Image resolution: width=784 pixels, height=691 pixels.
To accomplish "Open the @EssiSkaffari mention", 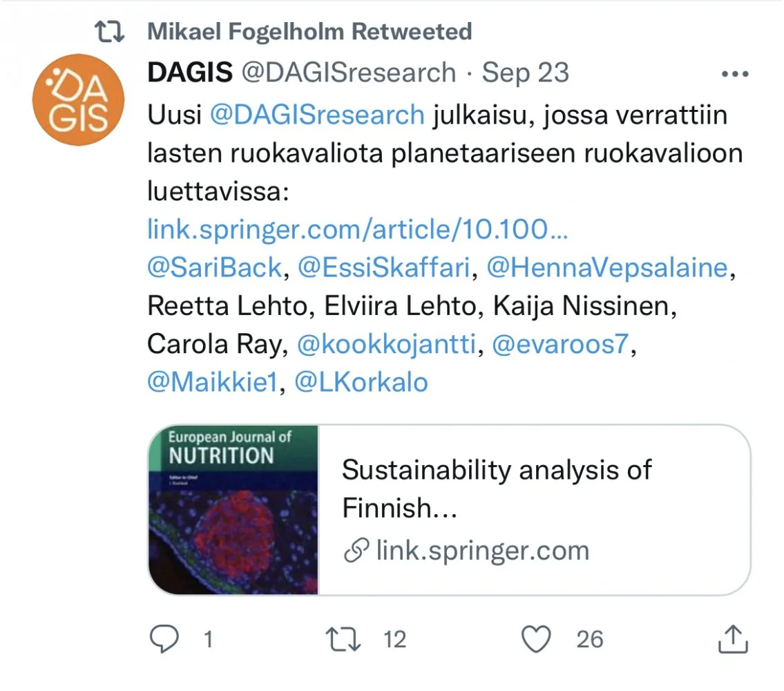I will [385, 268].
